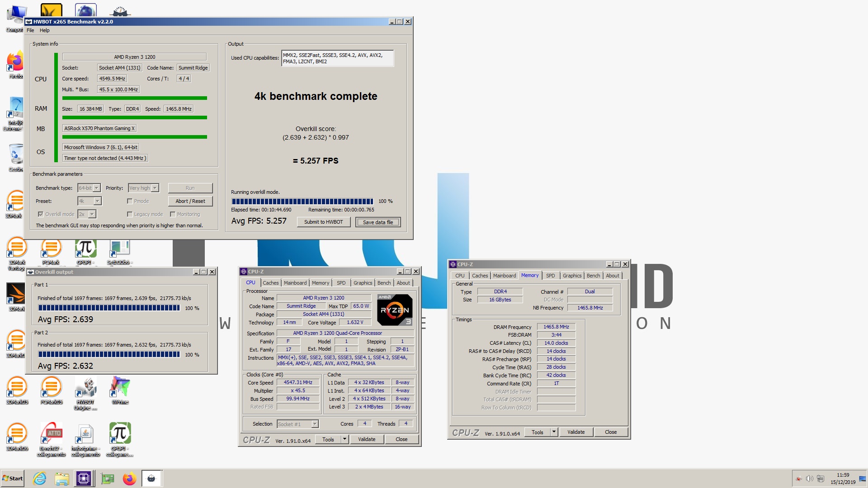Click the Firefox taskbar icon
The image size is (868, 488).
129,479
